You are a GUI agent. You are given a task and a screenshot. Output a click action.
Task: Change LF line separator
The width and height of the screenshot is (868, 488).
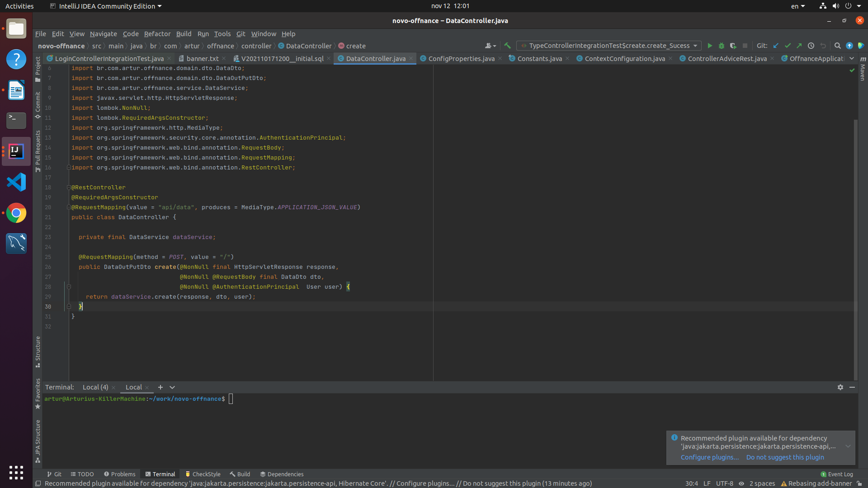click(x=707, y=483)
